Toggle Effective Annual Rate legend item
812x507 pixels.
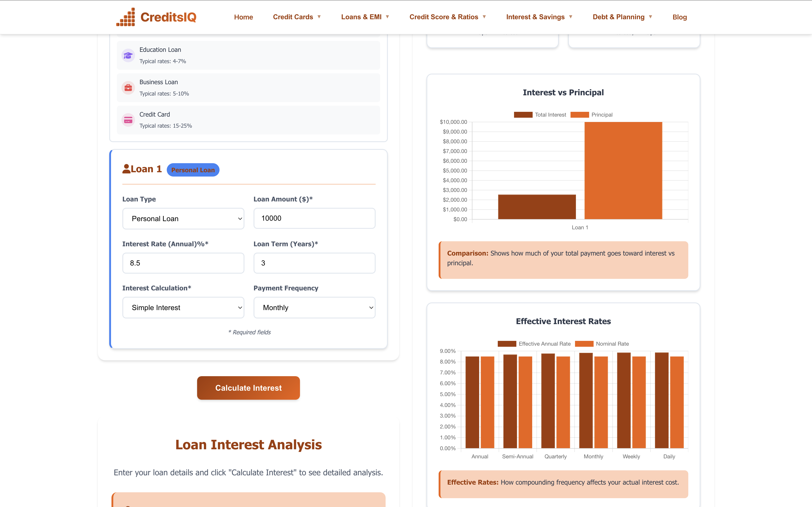(534, 344)
